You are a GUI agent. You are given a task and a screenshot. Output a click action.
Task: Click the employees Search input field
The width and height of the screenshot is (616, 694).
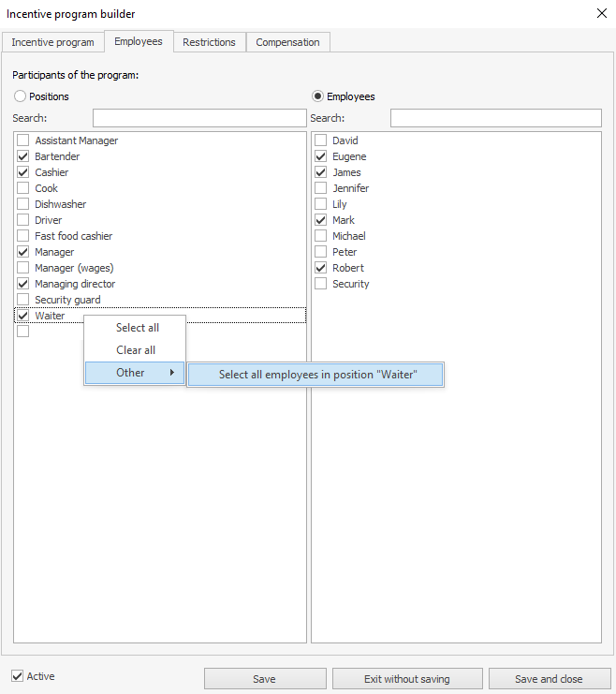(x=495, y=118)
